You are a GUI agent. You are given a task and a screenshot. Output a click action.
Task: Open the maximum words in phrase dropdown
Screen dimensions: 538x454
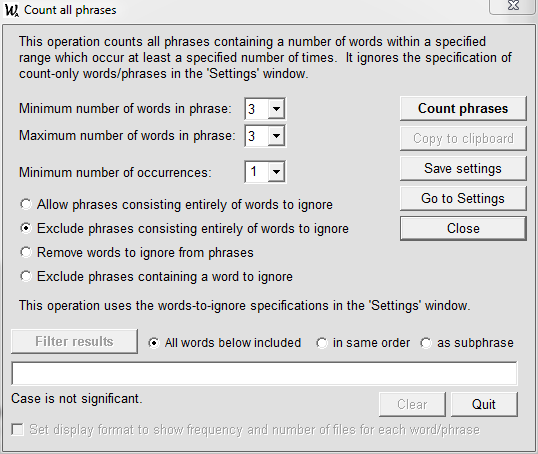276,136
